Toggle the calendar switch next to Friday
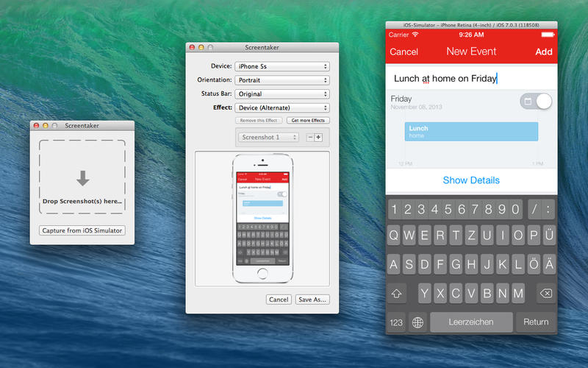588x368 pixels. [x=536, y=102]
